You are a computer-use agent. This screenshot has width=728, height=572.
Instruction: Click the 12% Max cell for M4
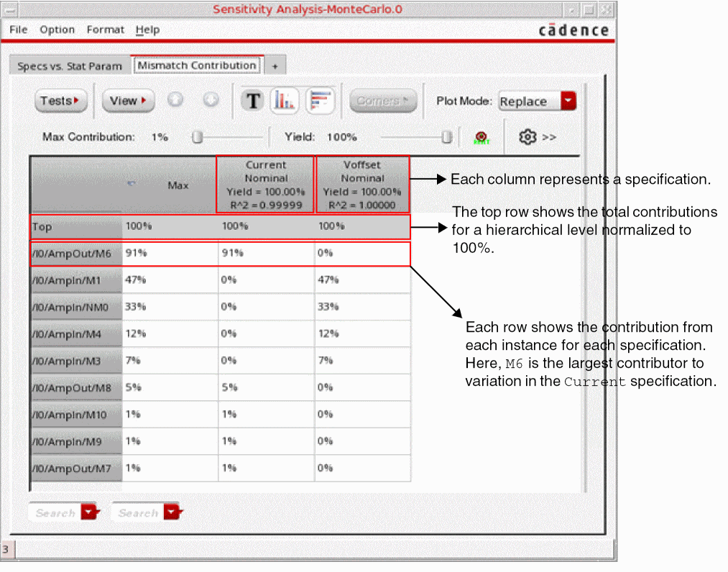click(x=170, y=334)
